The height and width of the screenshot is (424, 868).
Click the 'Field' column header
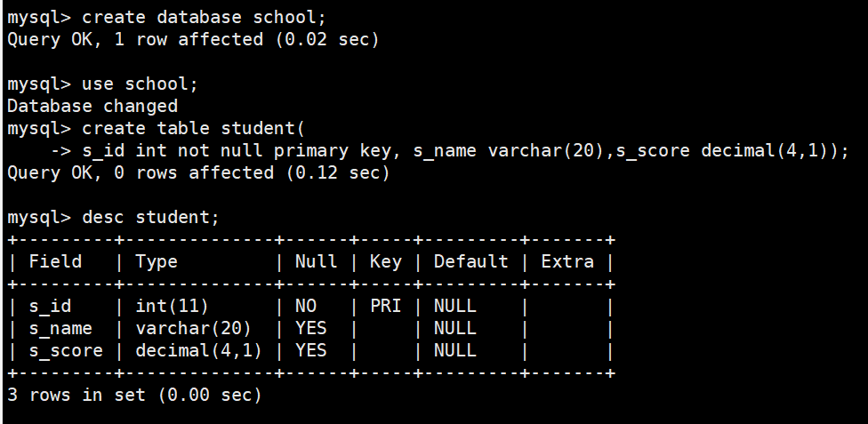tap(55, 261)
